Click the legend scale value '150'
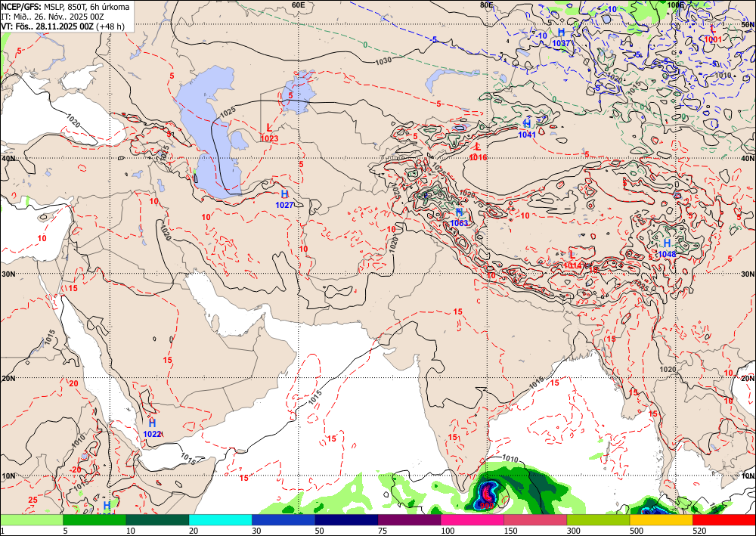 tap(510, 531)
